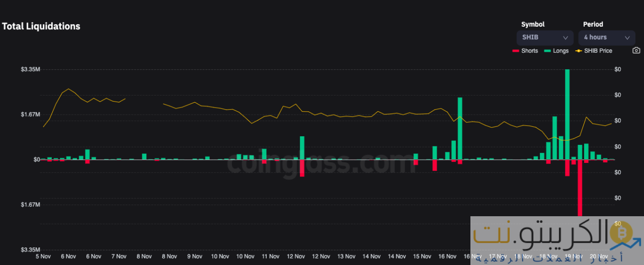Expand the chevron arrow in the 4 hours selector
The width and height of the screenshot is (644, 265).
pyautogui.click(x=627, y=37)
